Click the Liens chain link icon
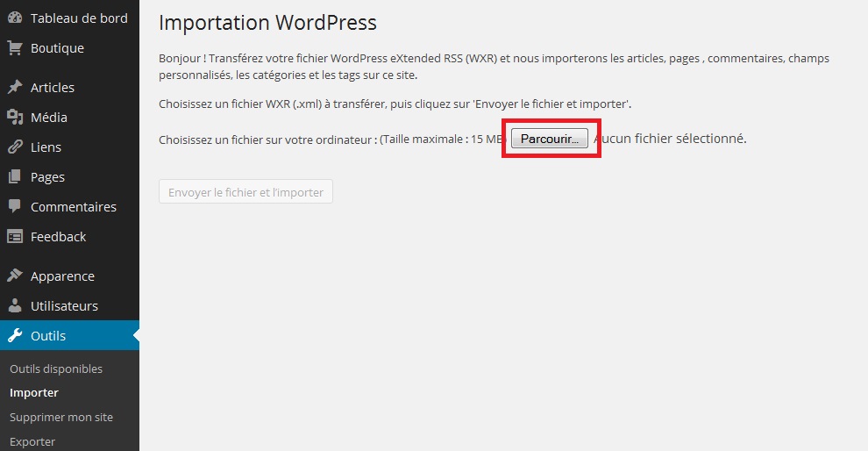This screenshot has height=451, width=868. pos(15,147)
